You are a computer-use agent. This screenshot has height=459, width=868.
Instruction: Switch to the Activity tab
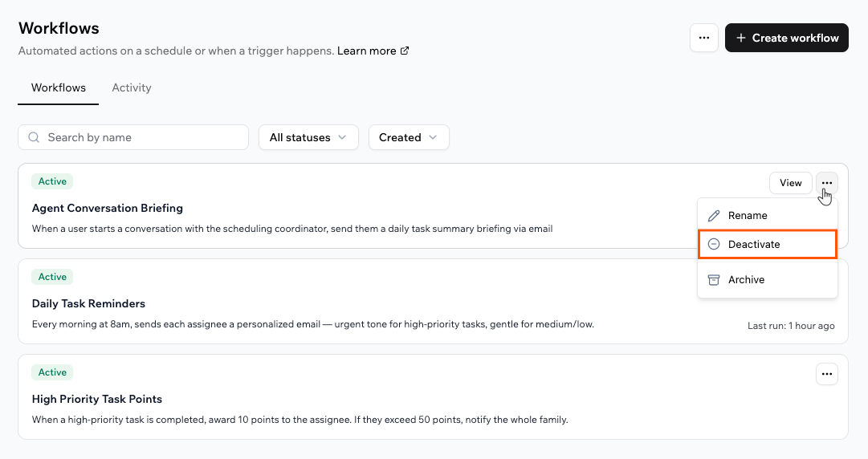131,87
